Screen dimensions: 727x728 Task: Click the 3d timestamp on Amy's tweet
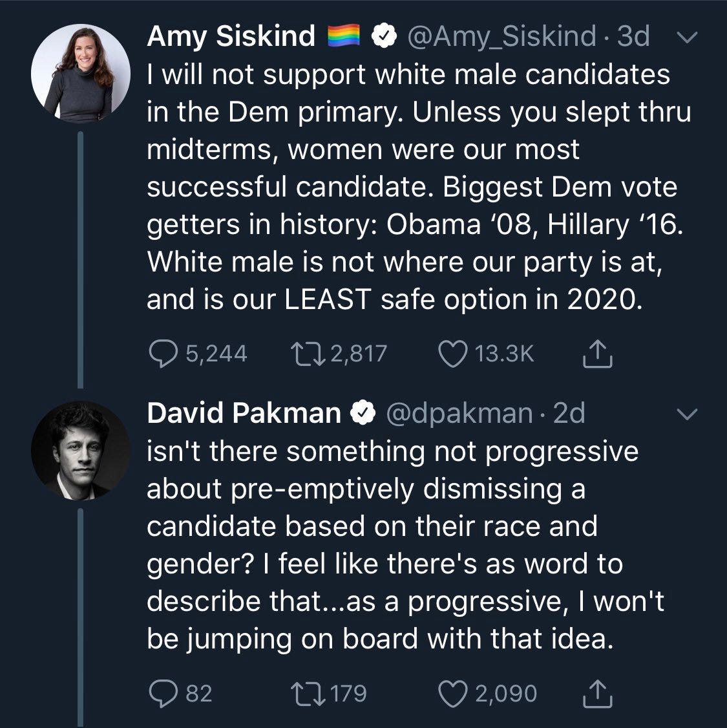633,36
